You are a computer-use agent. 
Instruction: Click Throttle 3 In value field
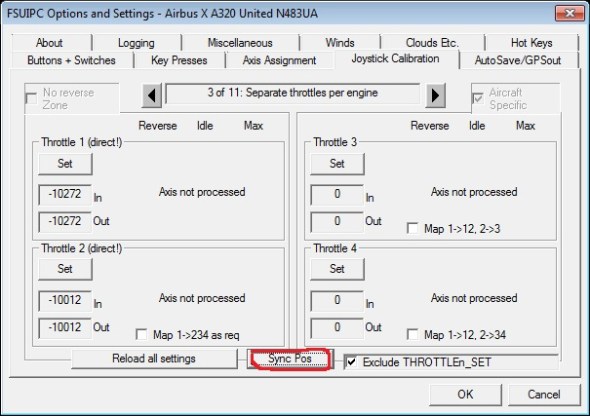tap(337, 194)
